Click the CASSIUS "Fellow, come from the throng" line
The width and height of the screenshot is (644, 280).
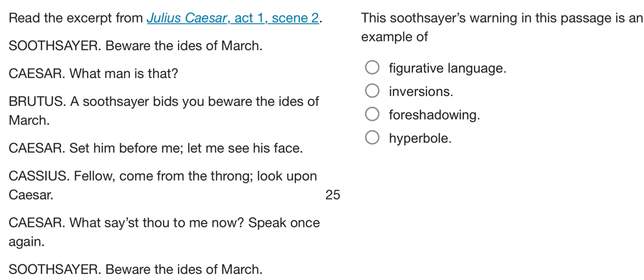(x=164, y=176)
